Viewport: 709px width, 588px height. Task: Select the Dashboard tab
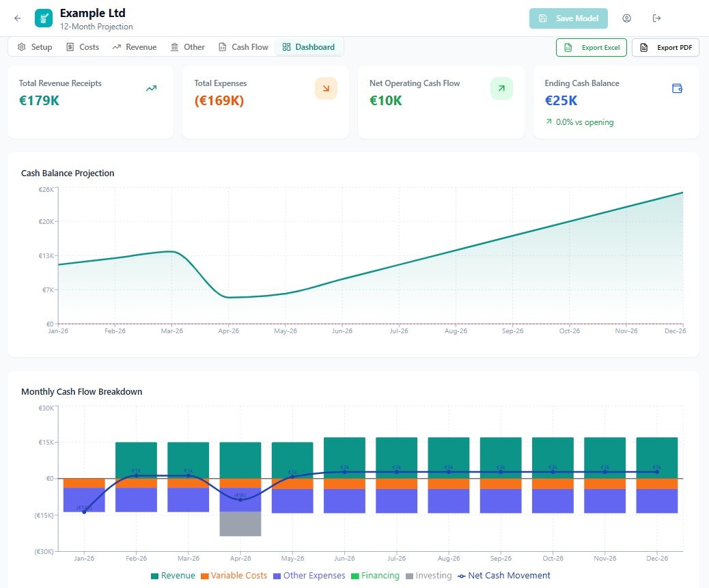[x=309, y=47]
